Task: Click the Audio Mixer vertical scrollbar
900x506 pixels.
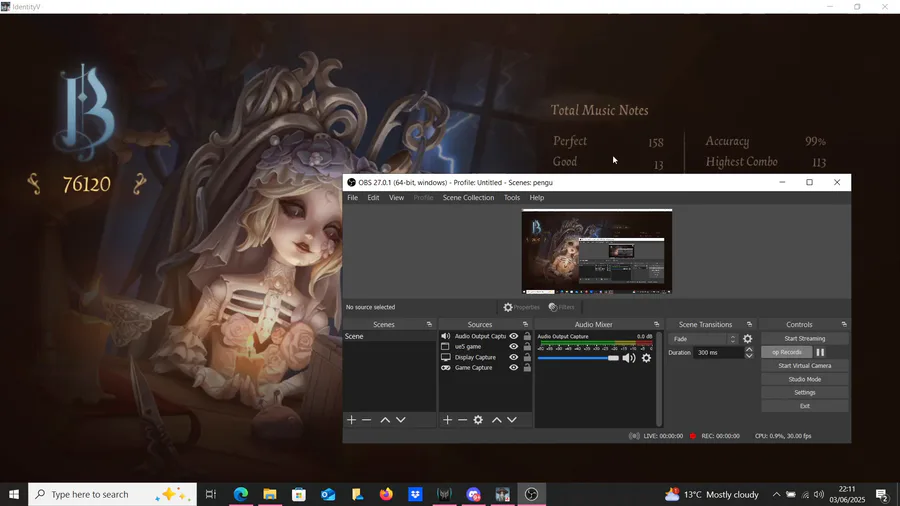Action: tap(660, 379)
